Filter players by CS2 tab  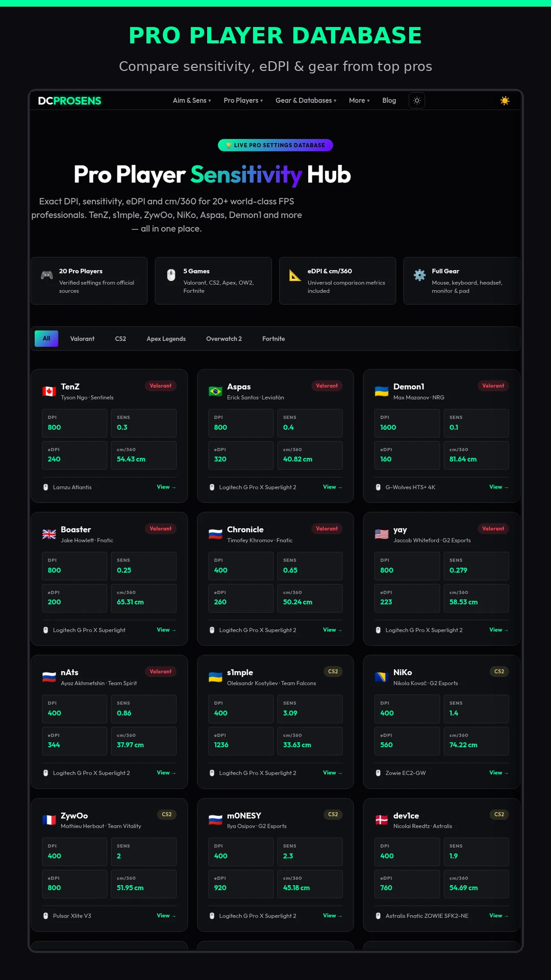click(x=120, y=339)
